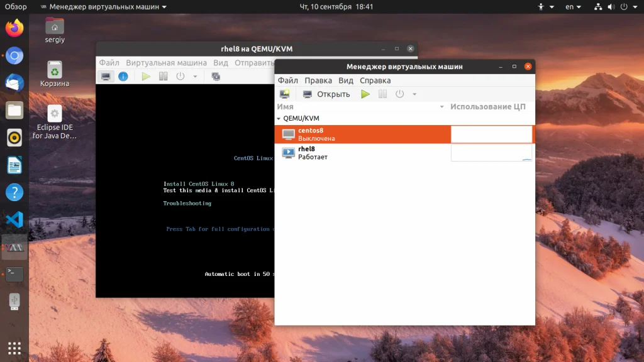The width and height of the screenshot is (644, 362).
Task: Open the Справка menu
Action: [375, 80]
